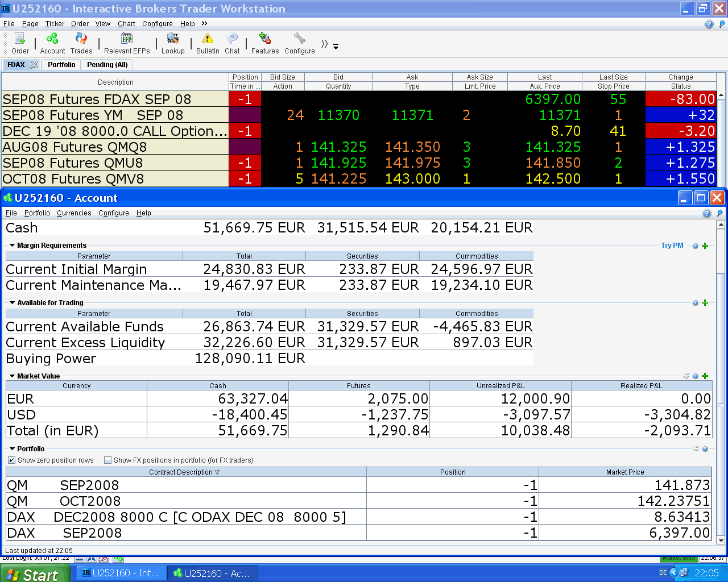Click the help icon in Trader Workstation menu bar
Viewport: 728px width, 582px height.
[709, 24]
